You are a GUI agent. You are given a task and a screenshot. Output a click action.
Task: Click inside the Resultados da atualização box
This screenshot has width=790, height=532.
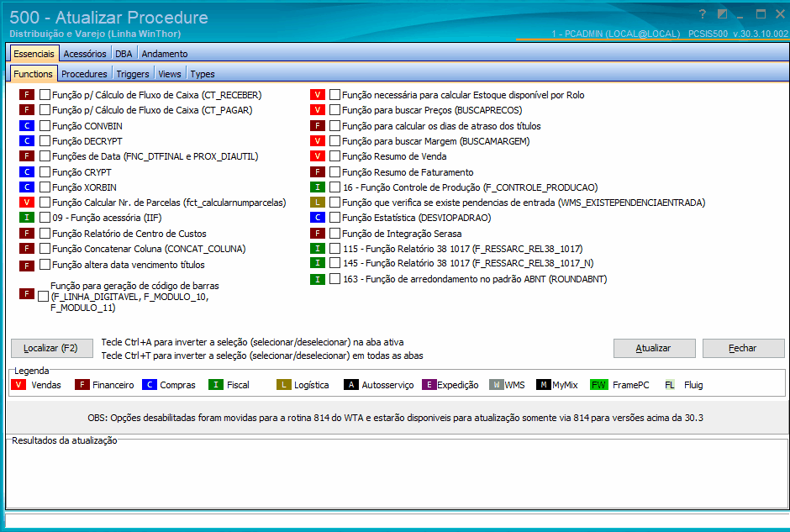(x=396, y=476)
